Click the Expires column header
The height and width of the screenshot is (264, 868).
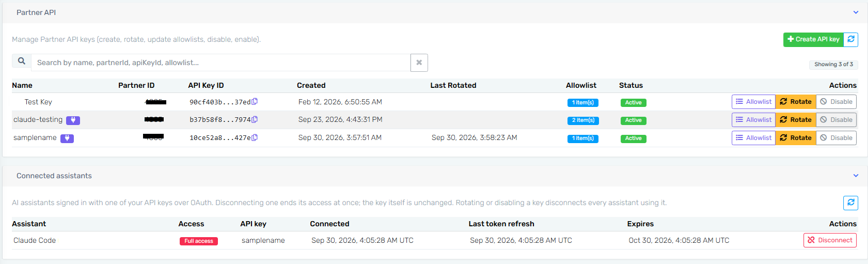click(x=640, y=224)
